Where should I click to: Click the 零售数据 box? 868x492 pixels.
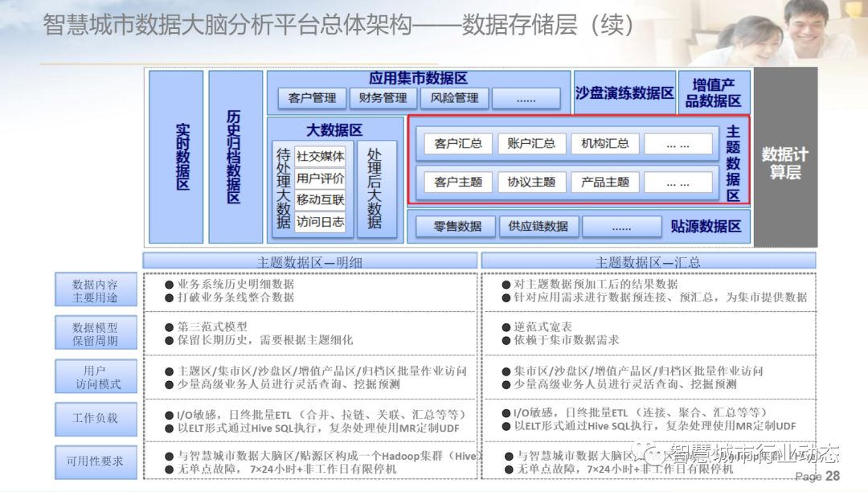(457, 227)
